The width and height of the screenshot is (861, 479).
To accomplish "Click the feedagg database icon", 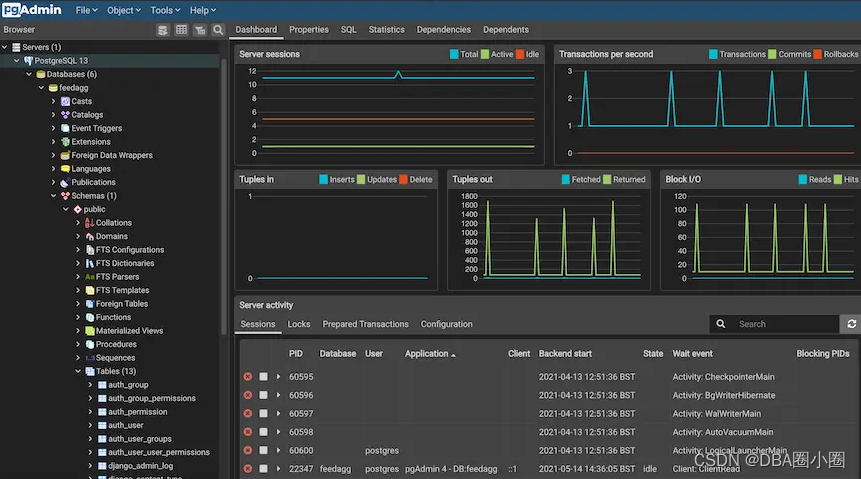I will 53,88.
